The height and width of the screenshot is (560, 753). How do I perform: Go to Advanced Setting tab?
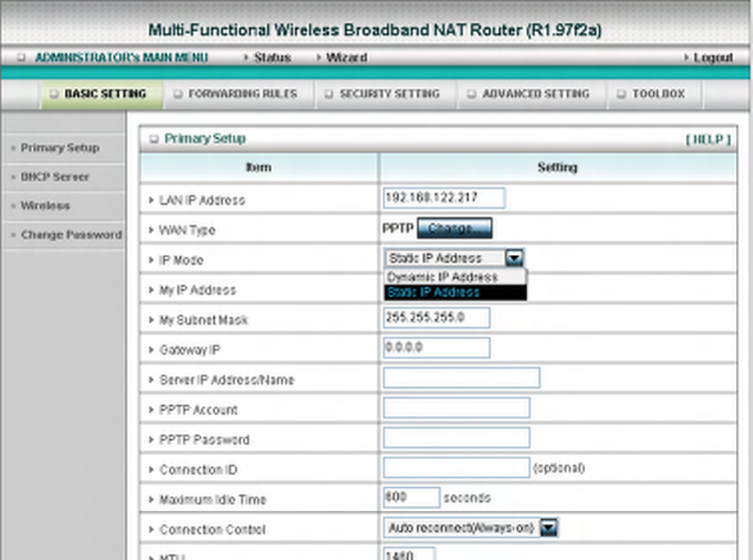530,94
